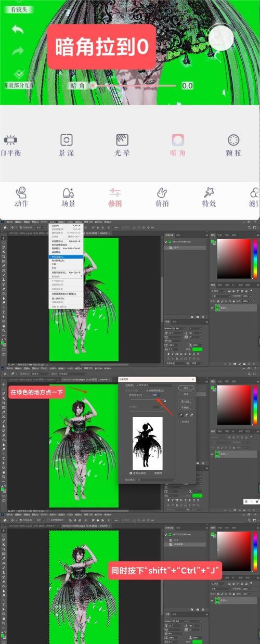Tap the double checkmark confirm icon
Viewport: 260px width, 644px height.
pos(19,73)
